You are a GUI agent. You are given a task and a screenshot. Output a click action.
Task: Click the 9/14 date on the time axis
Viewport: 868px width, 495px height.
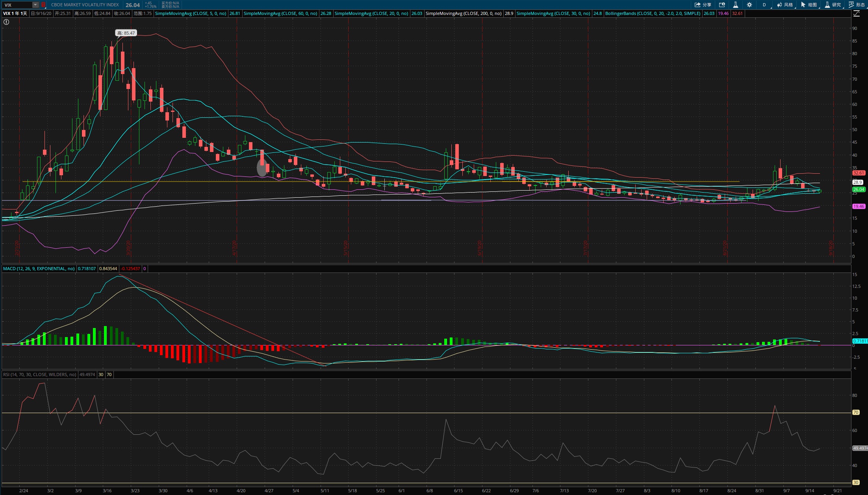(809, 491)
